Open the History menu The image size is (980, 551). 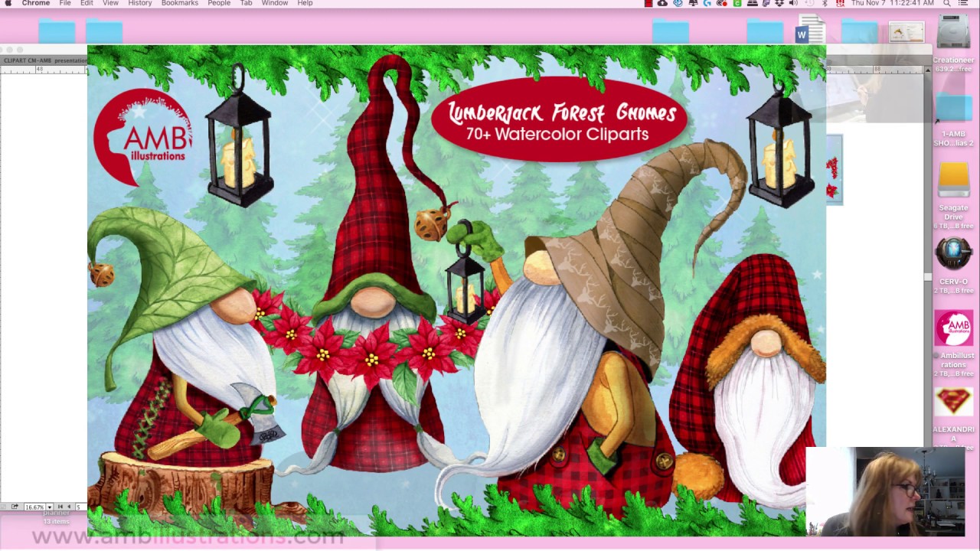140,3
